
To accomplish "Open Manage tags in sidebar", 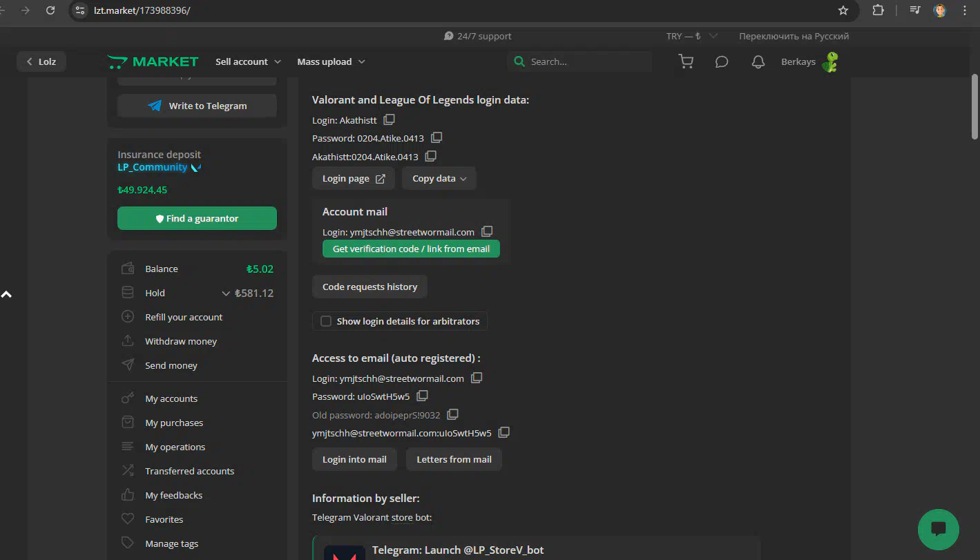I will (171, 543).
